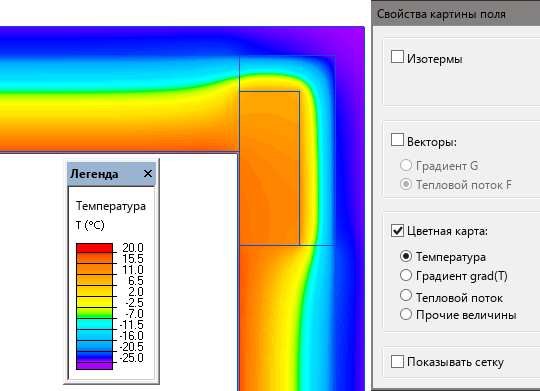This screenshot has height=391, width=540.
Task: Click the orange inner block of the field map
Action: [269, 168]
